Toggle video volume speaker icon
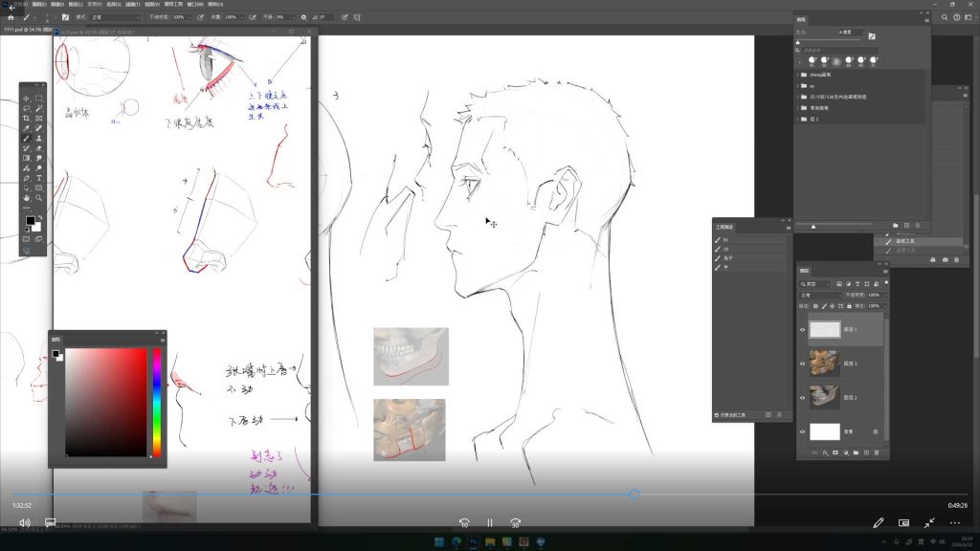 (24, 523)
